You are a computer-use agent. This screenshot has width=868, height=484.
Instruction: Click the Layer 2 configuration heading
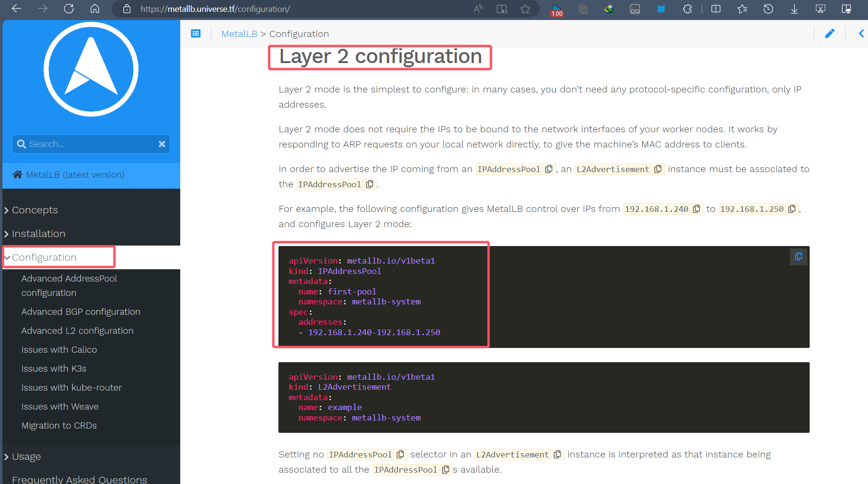380,56
